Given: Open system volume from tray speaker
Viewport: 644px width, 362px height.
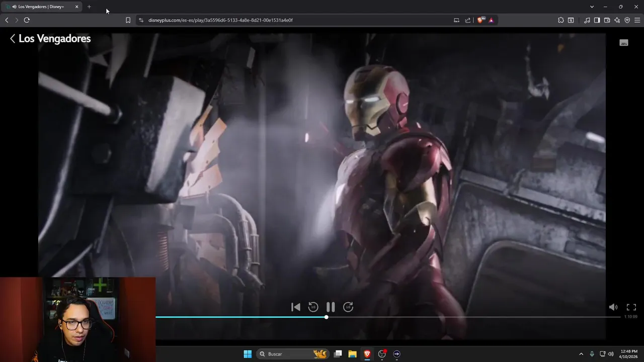Looking at the screenshot, I should tap(611, 354).
